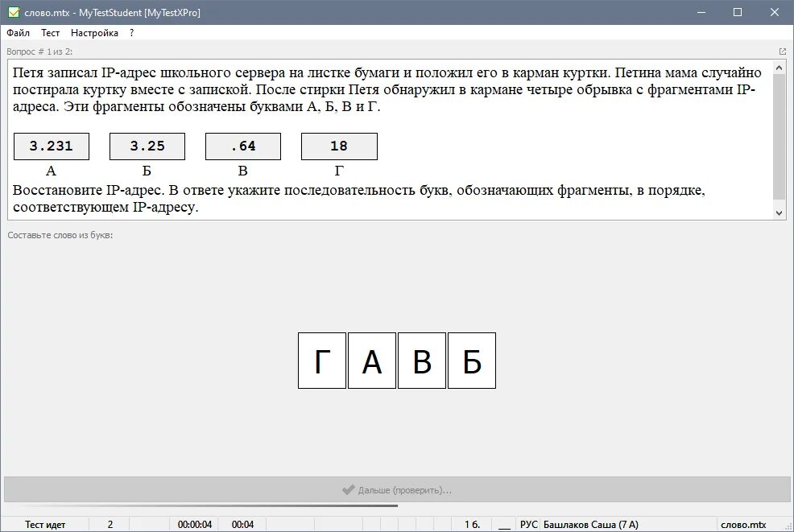This screenshot has height=532, width=794.
Task: Open the ? help menu
Action: (x=131, y=33)
